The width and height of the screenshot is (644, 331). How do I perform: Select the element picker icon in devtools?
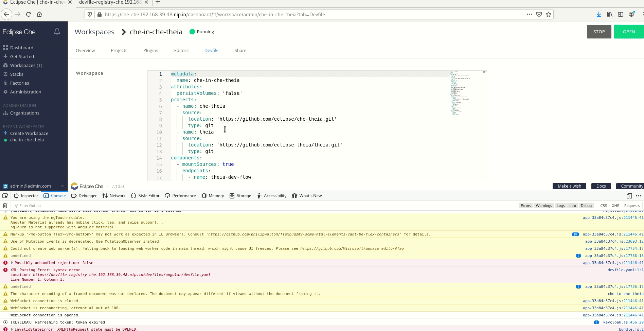click(x=5, y=196)
